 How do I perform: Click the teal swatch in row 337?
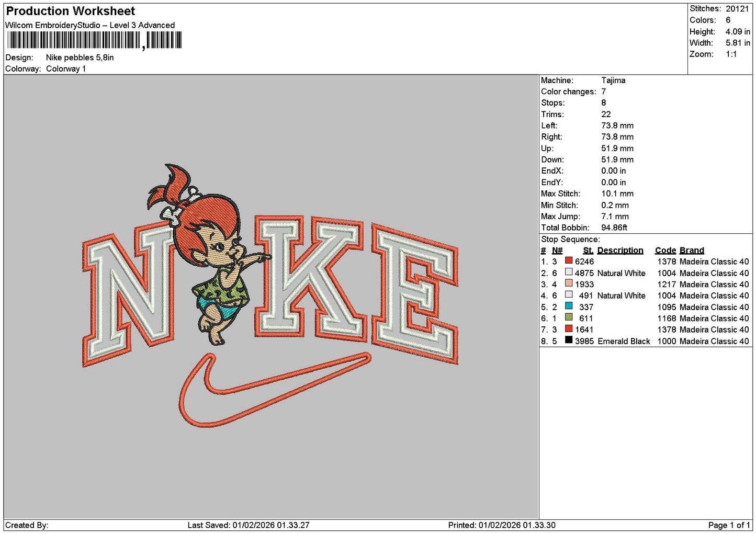click(x=569, y=306)
